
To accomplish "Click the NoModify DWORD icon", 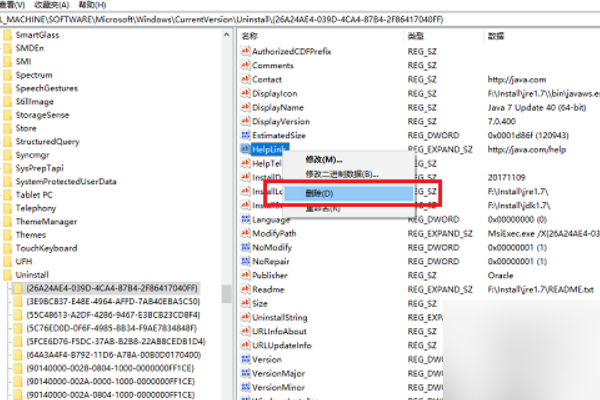I will click(245, 247).
